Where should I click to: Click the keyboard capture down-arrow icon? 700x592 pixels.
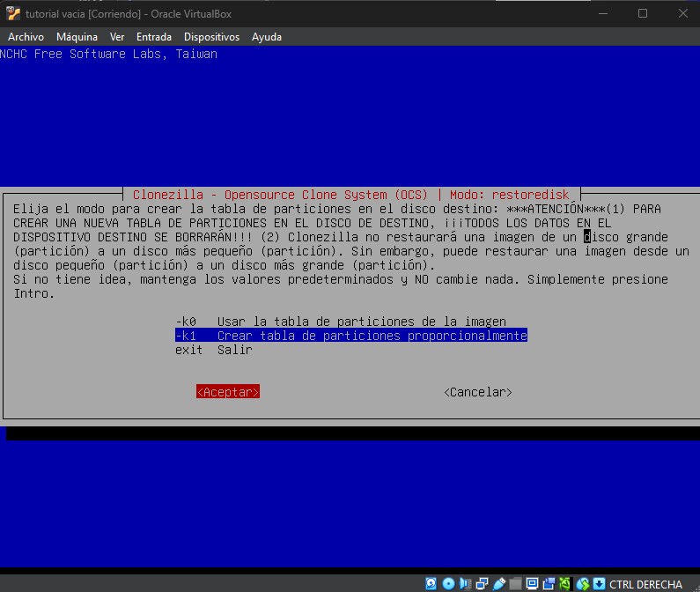pos(599,583)
